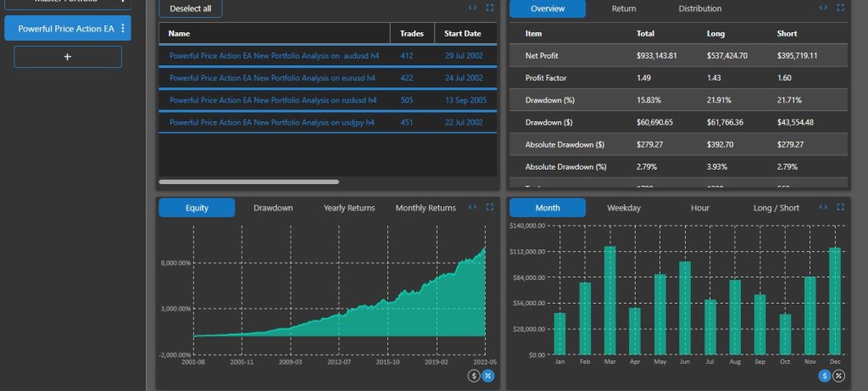Click the embed code icon in Month chart panel
The width and height of the screenshot is (868, 391).
pos(824,207)
